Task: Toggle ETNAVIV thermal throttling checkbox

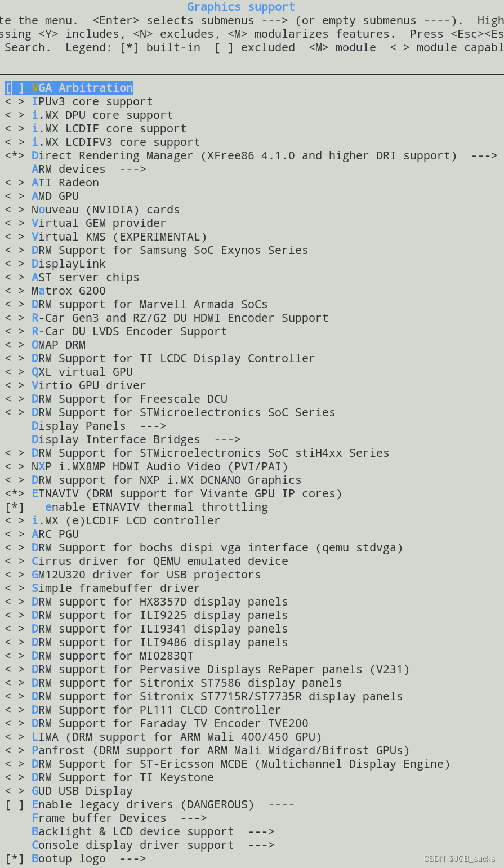Action: 15,507
